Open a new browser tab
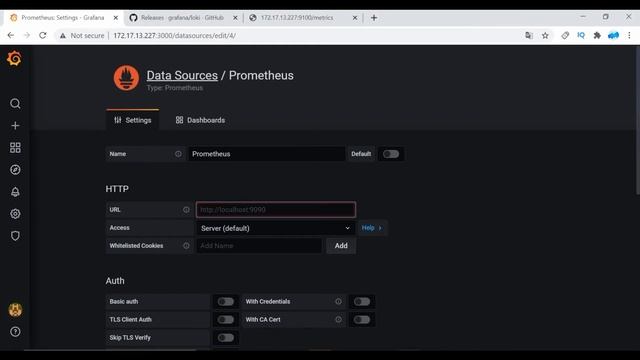Screen dimensions: 640x360 click(374, 18)
